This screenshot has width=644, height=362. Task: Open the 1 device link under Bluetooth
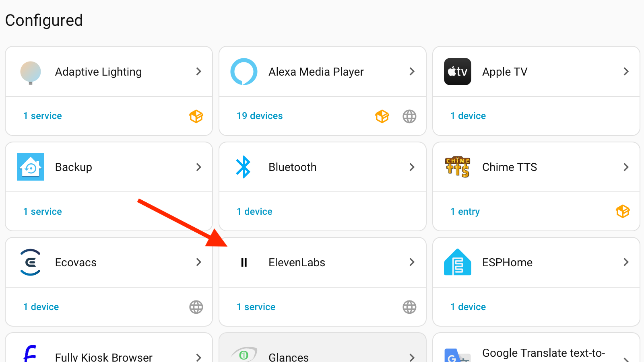point(254,212)
